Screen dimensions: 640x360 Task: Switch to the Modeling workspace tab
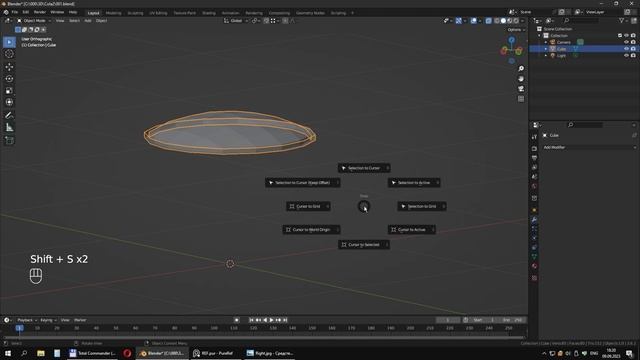click(x=113, y=13)
